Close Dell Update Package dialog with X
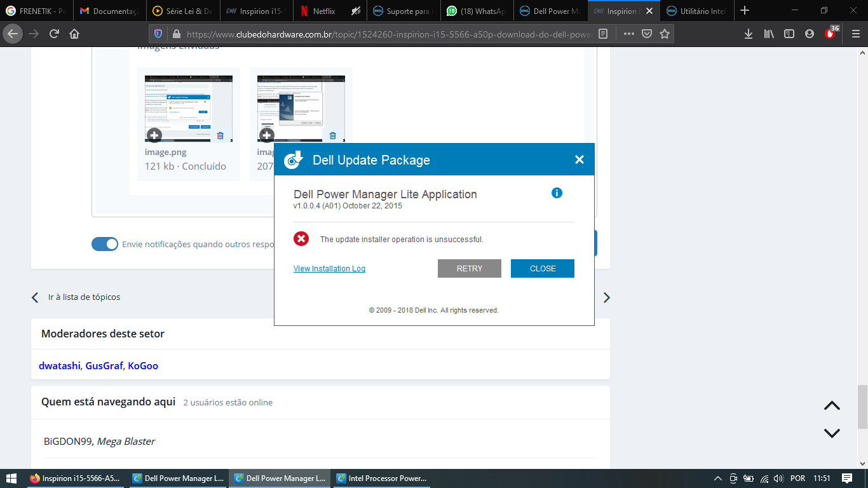This screenshot has width=868, height=488. click(x=579, y=159)
